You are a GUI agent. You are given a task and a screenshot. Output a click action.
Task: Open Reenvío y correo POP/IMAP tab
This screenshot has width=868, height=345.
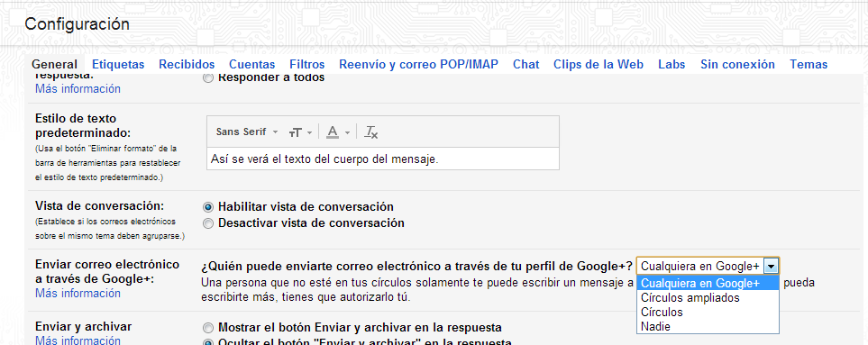418,65
